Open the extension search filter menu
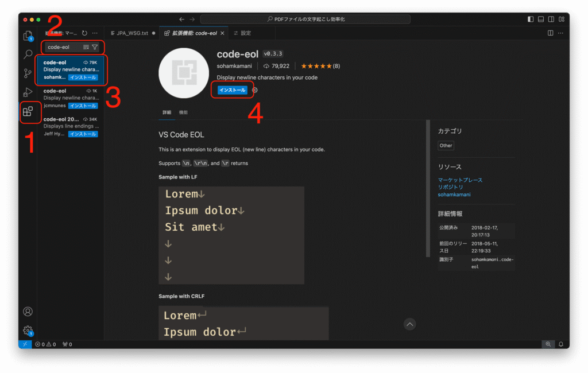The image size is (588, 373). [95, 47]
